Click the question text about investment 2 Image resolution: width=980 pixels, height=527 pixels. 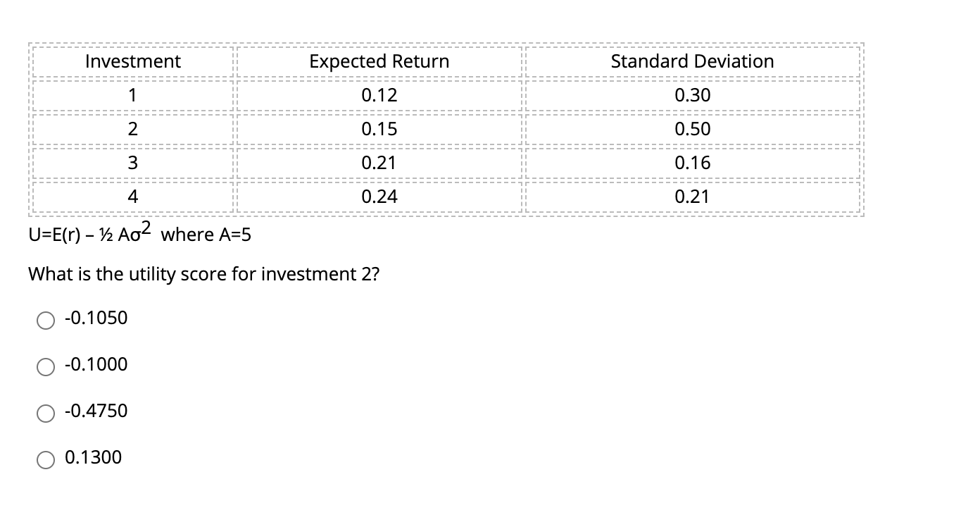[x=203, y=274]
